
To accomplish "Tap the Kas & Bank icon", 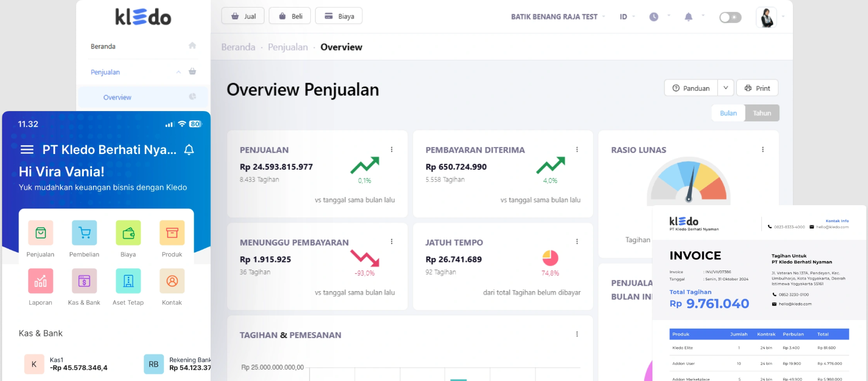I will click(x=84, y=281).
